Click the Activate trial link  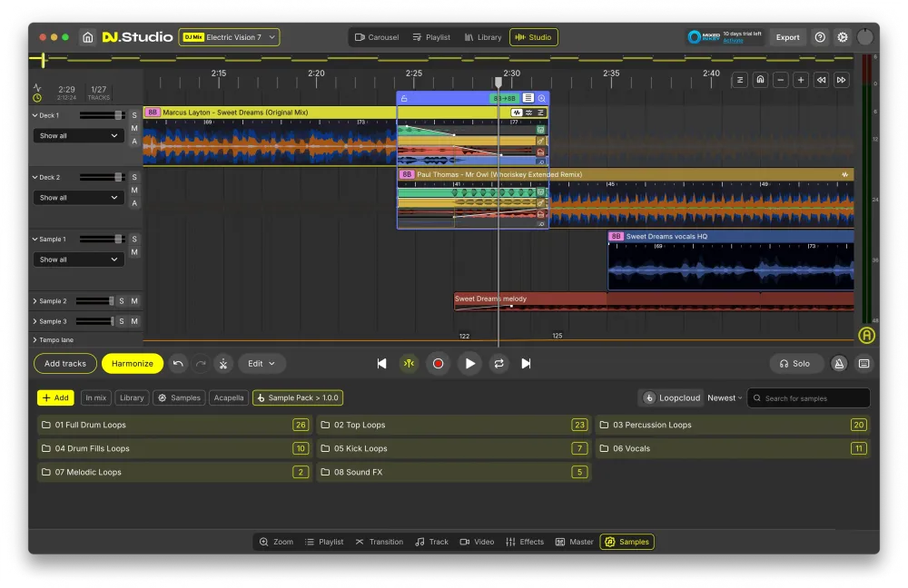click(733, 41)
